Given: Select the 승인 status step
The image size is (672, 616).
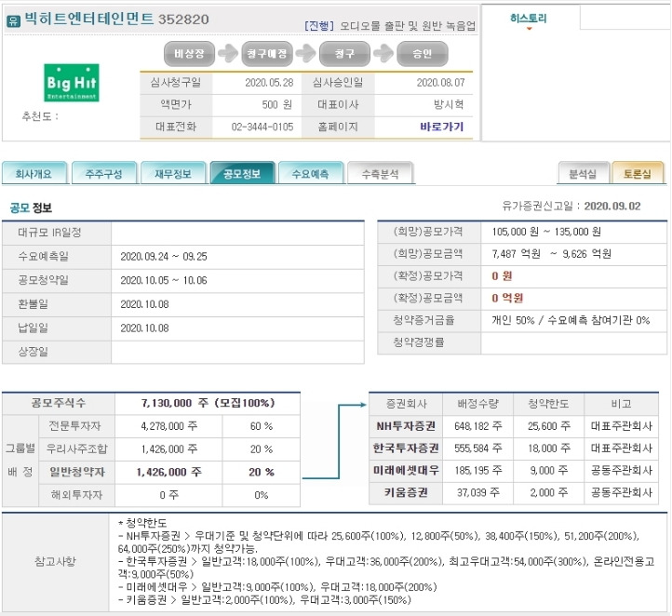Looking at the screenshot, I should point(423,54).
